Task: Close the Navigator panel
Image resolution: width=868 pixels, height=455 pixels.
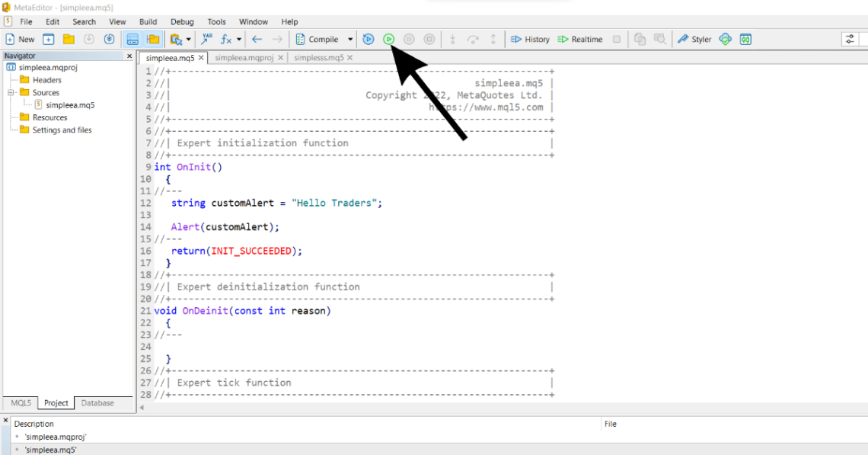Action: point(129,56)
